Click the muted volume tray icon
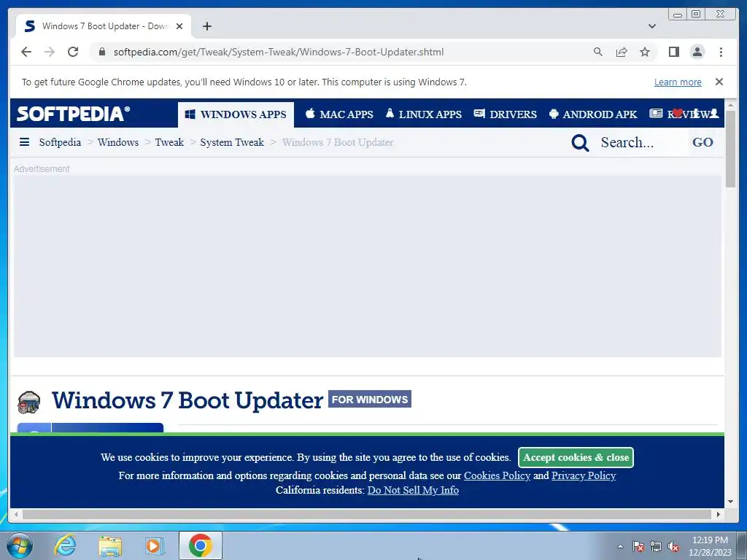The height and width of the screenshot is (560, 747). pos(673,546)
